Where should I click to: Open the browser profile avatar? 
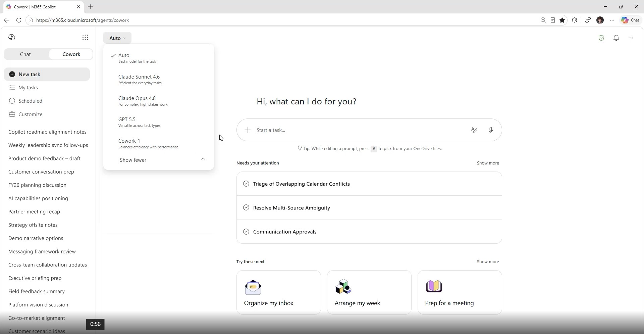[600, 20]
